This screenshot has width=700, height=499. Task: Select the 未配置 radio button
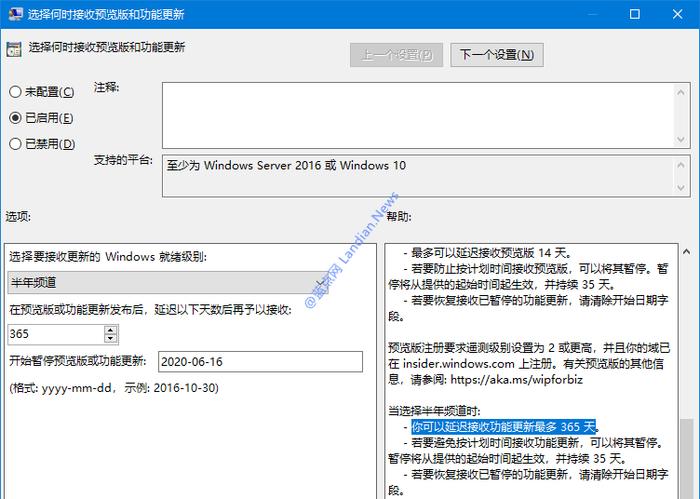[15, 92]
